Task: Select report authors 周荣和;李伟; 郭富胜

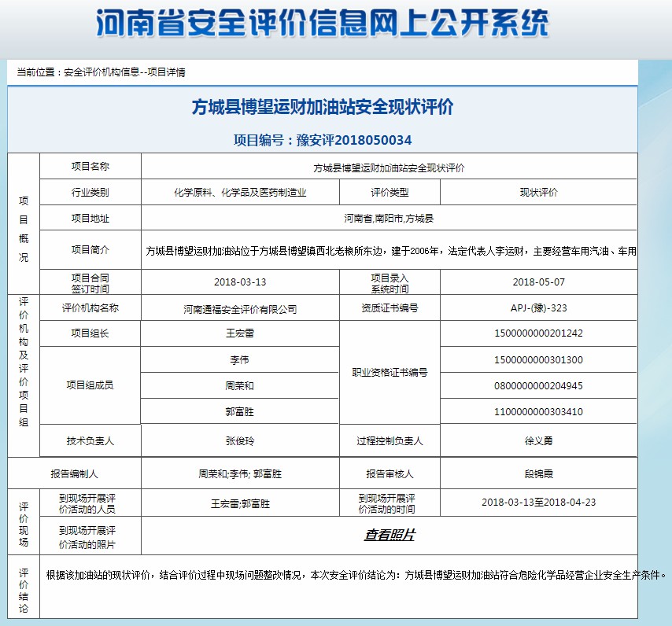Action: point(240,474)
